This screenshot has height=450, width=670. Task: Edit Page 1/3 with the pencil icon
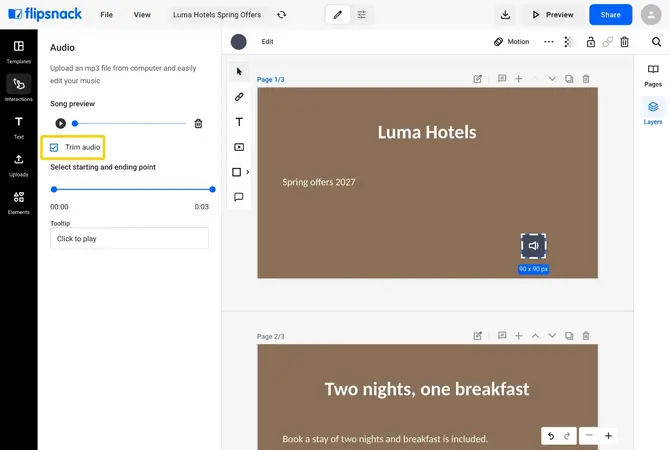pyautogui.click(x=477, y=79)
